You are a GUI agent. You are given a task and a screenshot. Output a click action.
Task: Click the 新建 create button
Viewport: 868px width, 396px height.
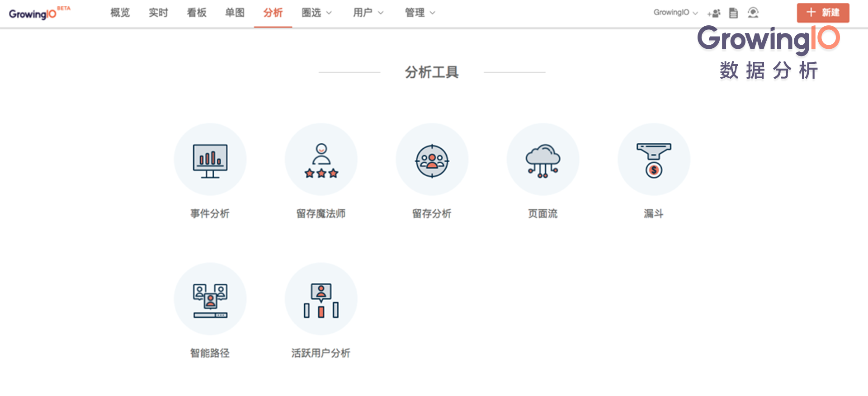click(x=823, y=13)
